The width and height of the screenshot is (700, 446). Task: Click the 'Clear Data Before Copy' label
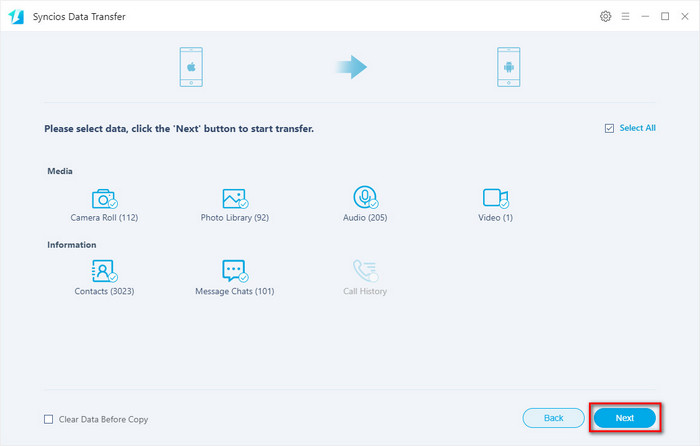pyautogui.click(x=103, y=420)
